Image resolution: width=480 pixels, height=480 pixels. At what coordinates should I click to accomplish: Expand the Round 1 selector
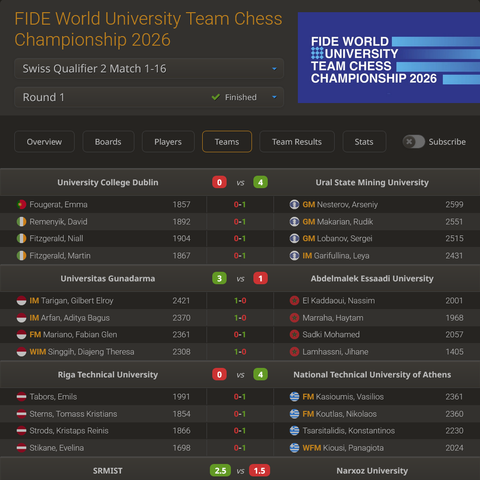149,97
